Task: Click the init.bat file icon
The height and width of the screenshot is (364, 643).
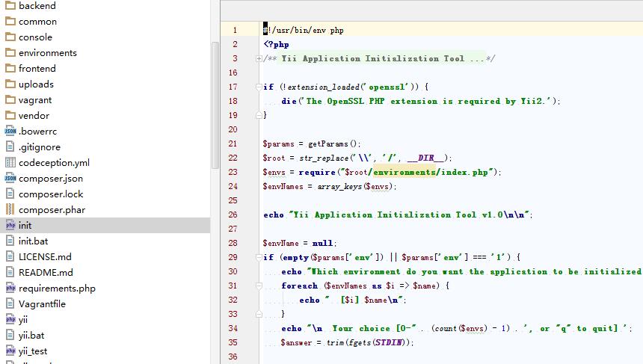Action: [10, 241]
